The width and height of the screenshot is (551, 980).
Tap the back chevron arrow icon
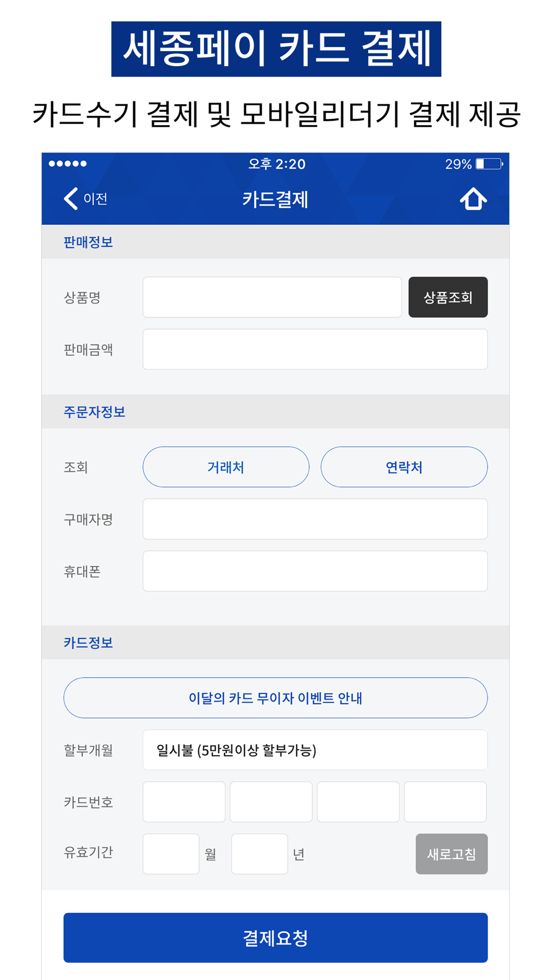coord(71,198)
